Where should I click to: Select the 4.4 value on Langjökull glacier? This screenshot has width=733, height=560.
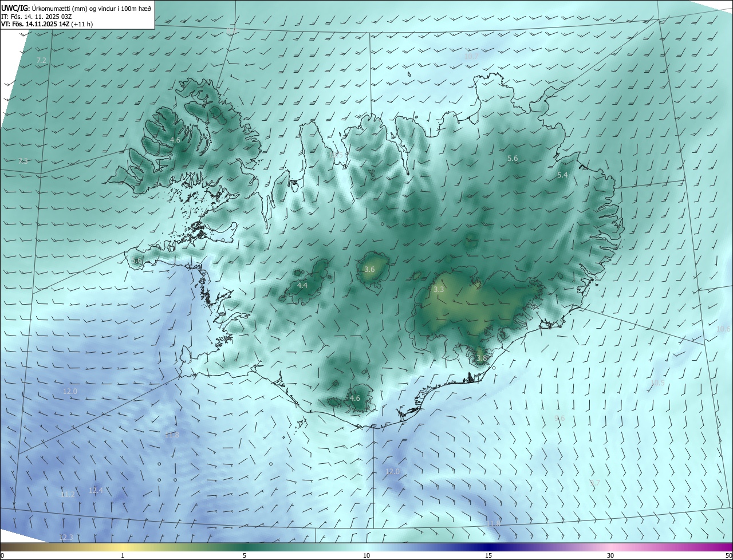tap(302, 285)
